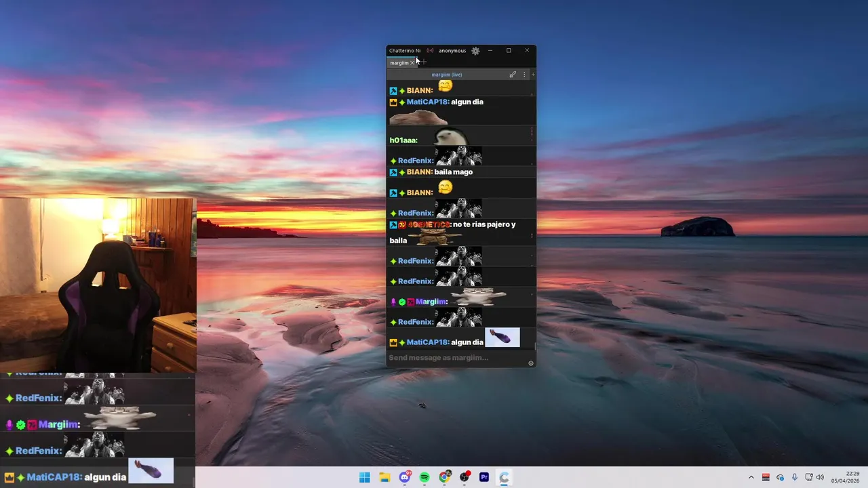
Task: Open volume control in system tray
Action: tap(820, 477)
